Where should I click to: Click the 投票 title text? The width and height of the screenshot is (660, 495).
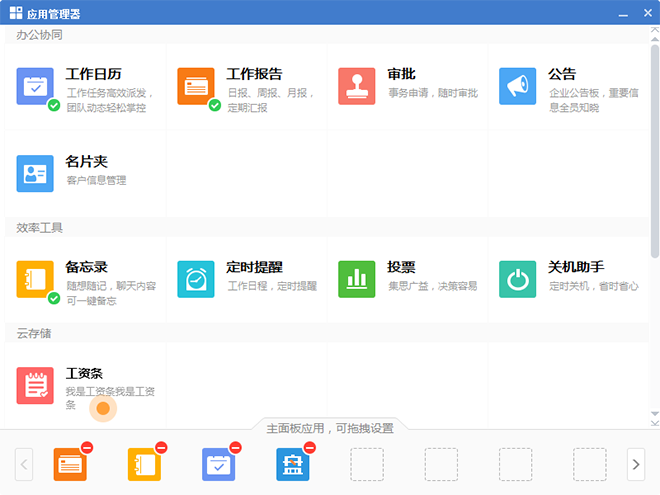click(402, 267)
